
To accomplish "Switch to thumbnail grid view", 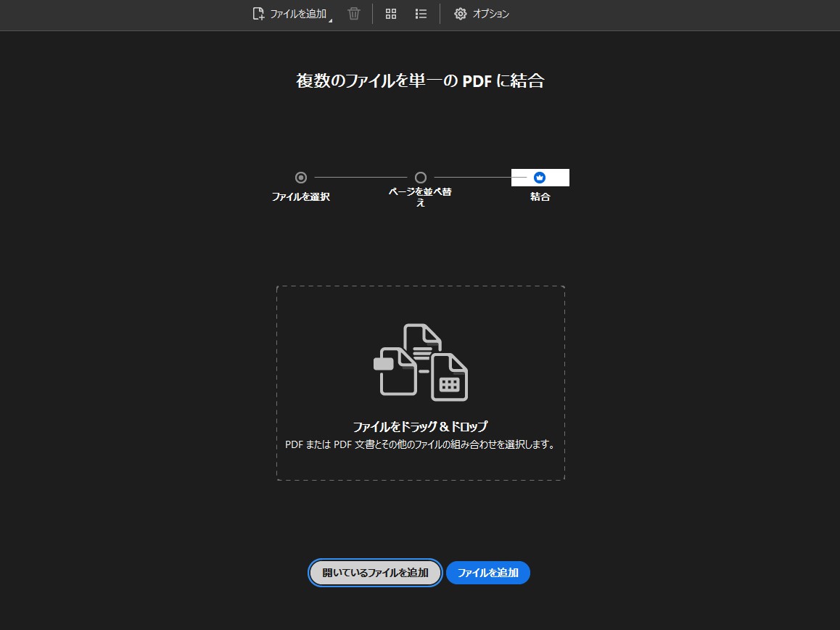I will point(391,14).
